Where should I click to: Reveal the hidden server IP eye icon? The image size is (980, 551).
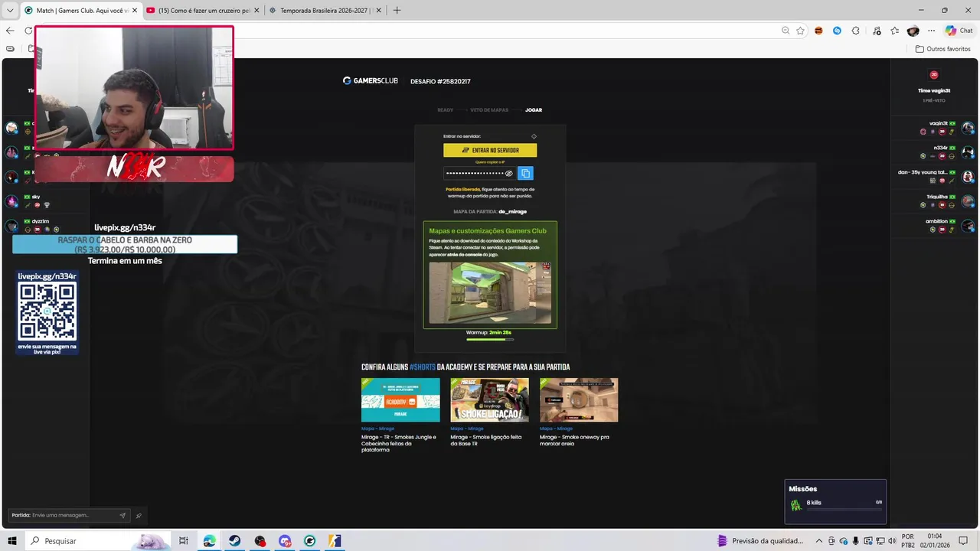tap(508, 174)
